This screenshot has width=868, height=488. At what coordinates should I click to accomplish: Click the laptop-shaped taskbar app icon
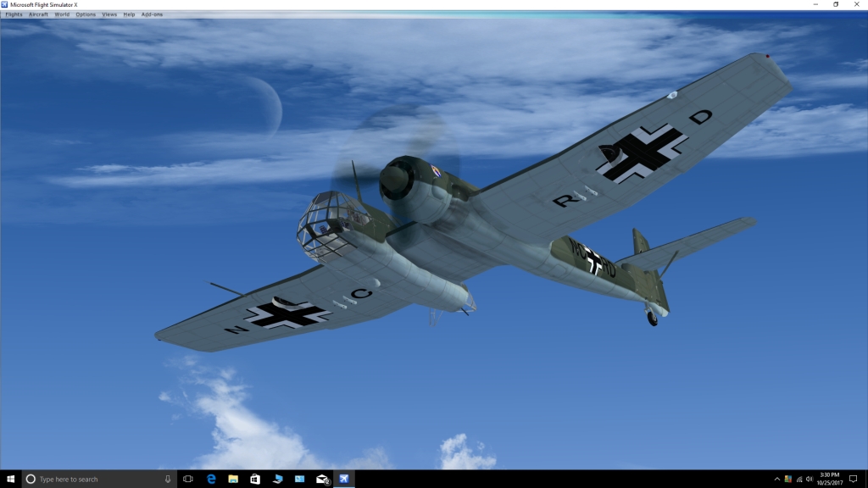pos(277,480)
